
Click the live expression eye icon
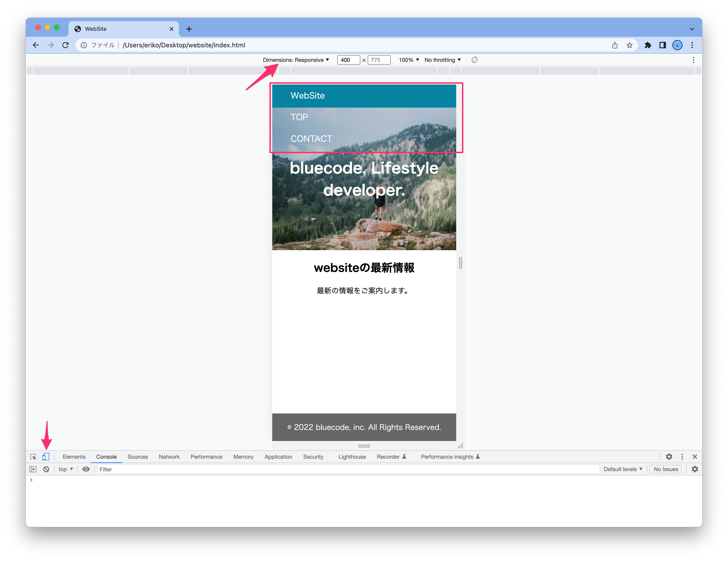click(x=86, y=469)
